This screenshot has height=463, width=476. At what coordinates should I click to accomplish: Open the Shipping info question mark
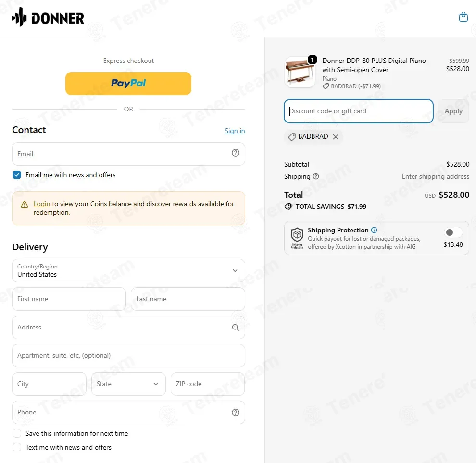tap(316, 176)
